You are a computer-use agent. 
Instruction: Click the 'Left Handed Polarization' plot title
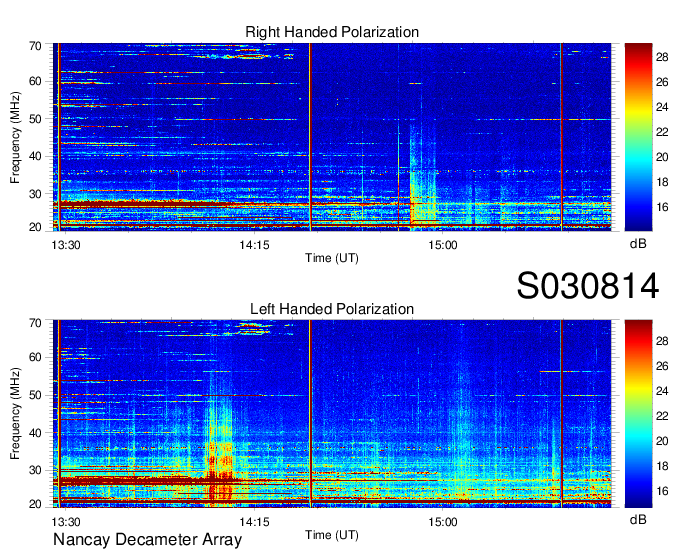tap(332, 309)
